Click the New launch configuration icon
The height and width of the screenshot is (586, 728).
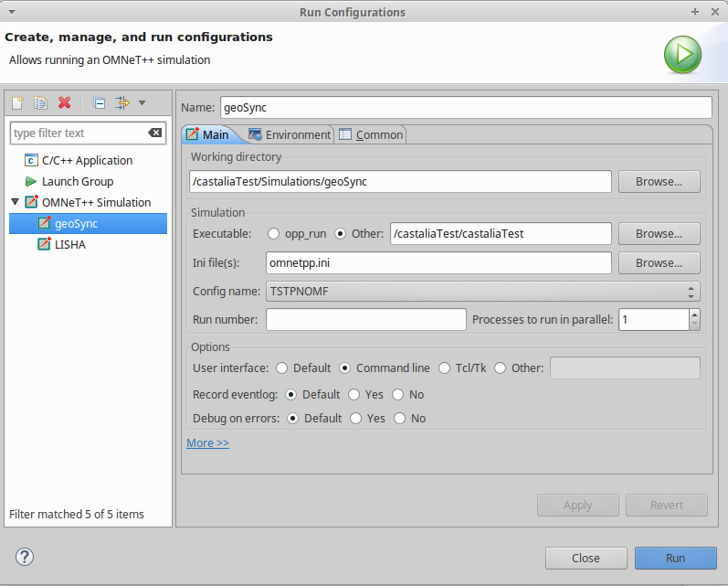click(17, 102)
